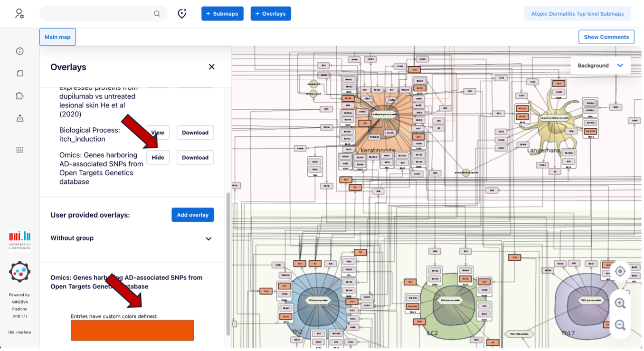Click the export upload icon
This screenshot has height=351, width=644.
(19, 118)
